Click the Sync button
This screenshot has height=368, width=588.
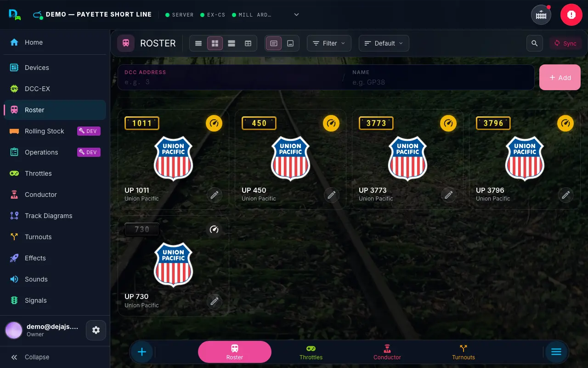pos(565,43)
